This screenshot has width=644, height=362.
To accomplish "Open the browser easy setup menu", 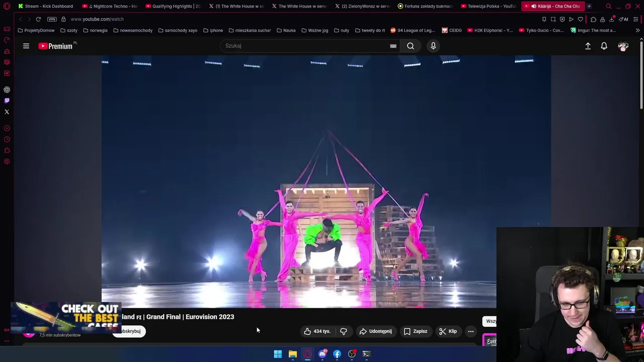I will pyautogui.click(x=636, y=19).
